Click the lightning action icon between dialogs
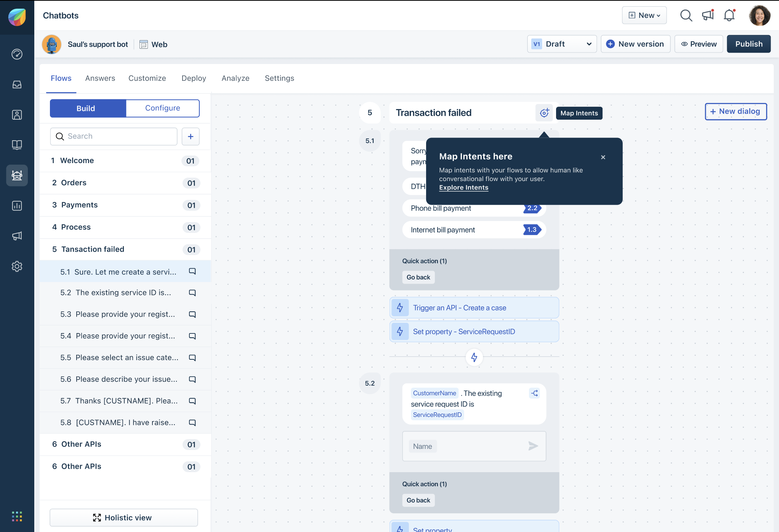The height and width of the screenshot is (532, 779). click(474, 357)
